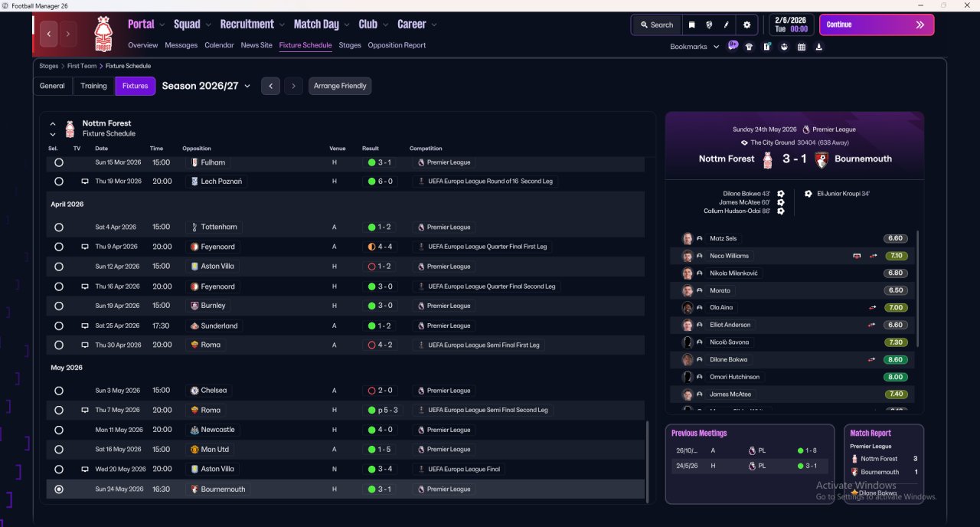The image size is (980, 527).
Task: Open the Career dropdown menu
Action: (417, 25)
